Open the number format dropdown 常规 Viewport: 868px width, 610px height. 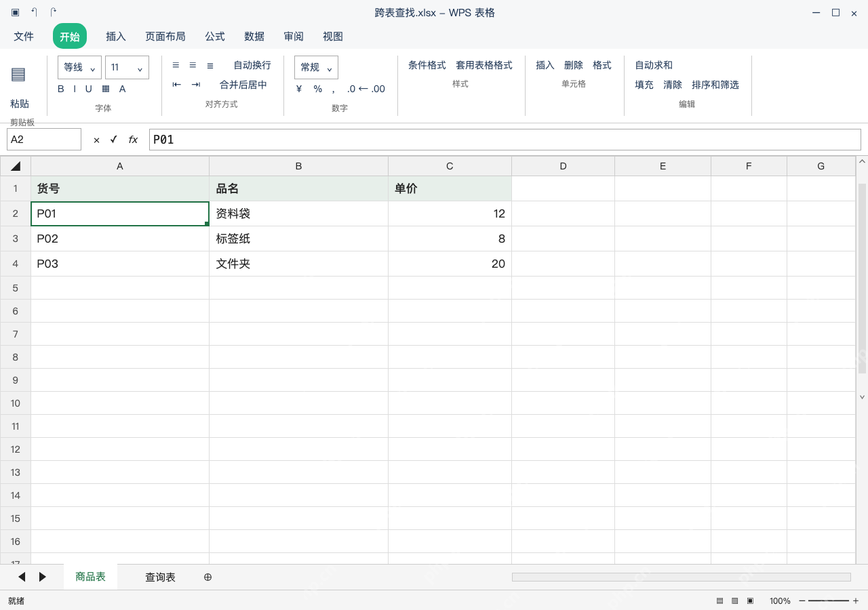click(x=316, y=68)
